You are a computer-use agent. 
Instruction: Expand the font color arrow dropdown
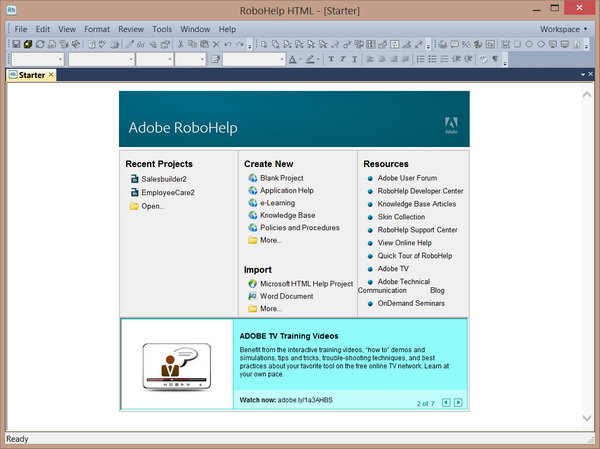[x=300, y=60]
